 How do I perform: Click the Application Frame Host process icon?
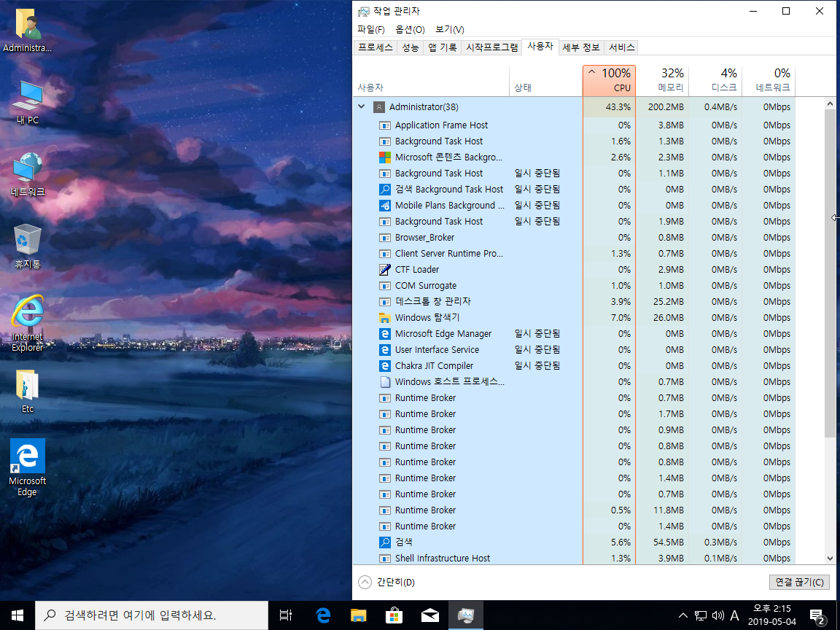pyautogui.click(x=385, y=125)
